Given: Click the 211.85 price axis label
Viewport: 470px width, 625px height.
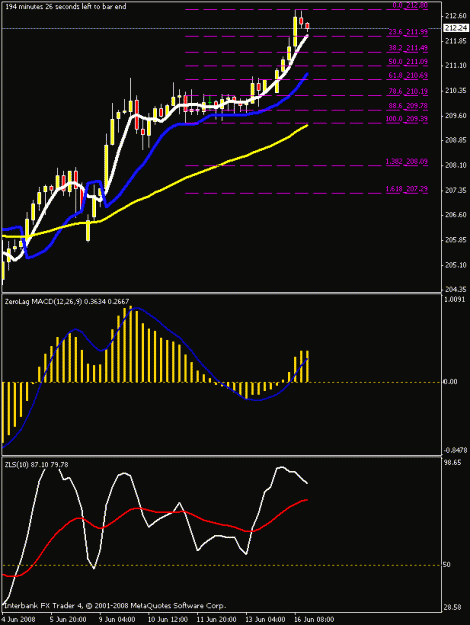Looking at the screenshot, I should (456, 41).
